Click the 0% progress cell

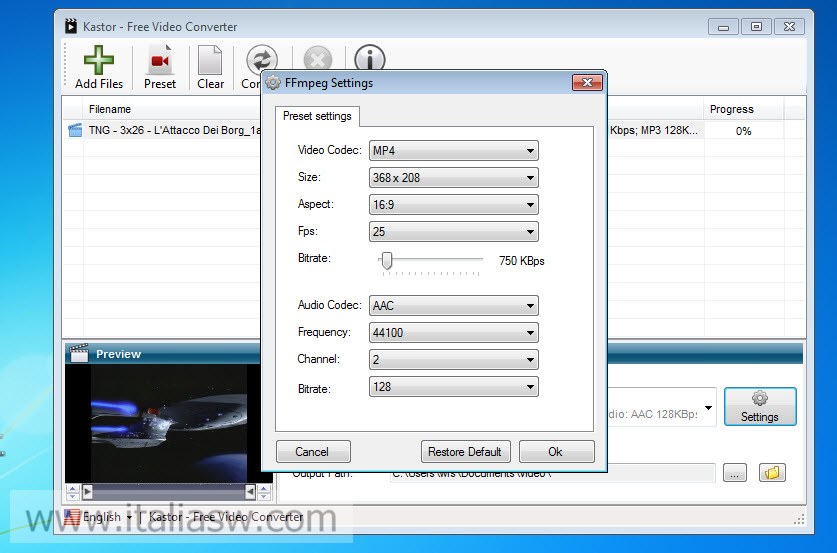(744, 131)
